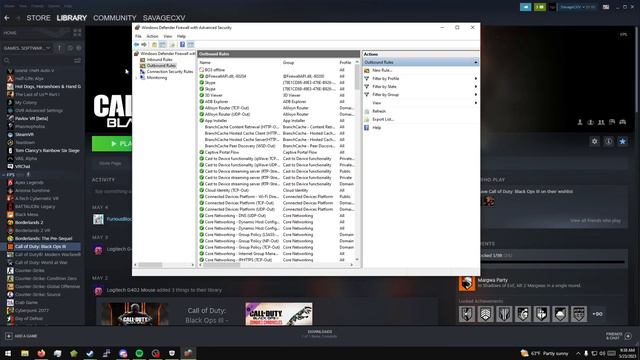This screenshot has width=640, height=360.
Task: Open Spotify from the taskbar
Action: point(139,353)
